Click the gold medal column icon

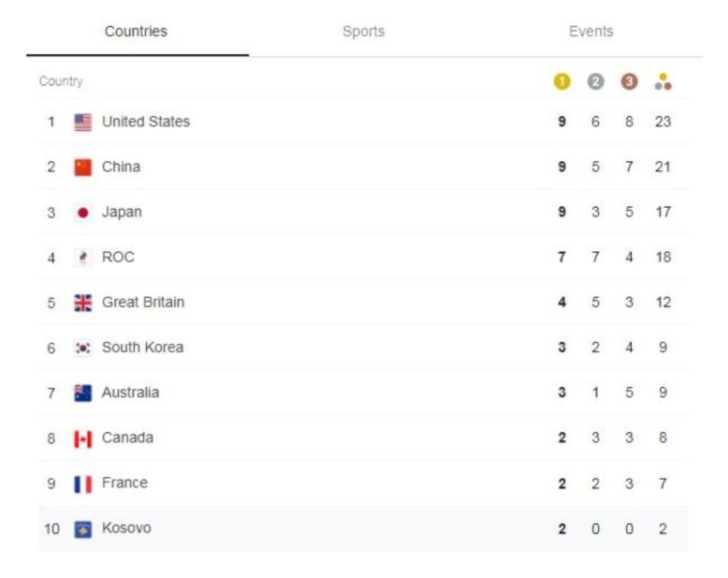click(562, 82)
